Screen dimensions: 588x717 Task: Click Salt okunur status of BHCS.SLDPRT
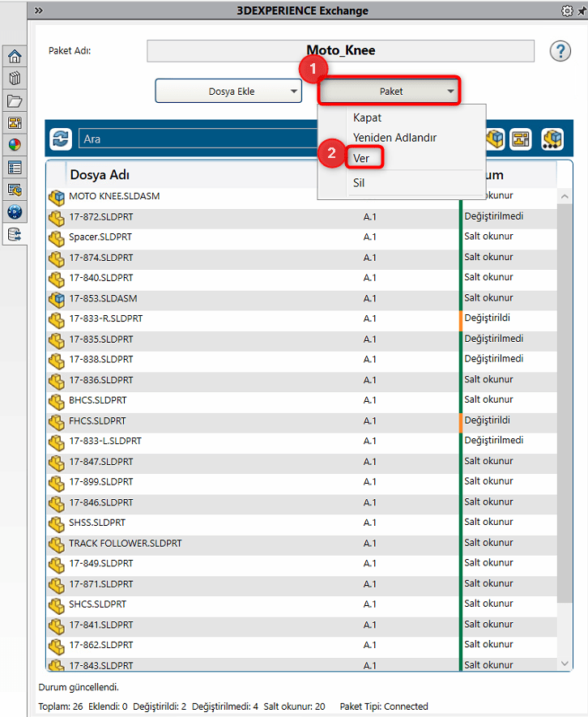pos(488,399)
